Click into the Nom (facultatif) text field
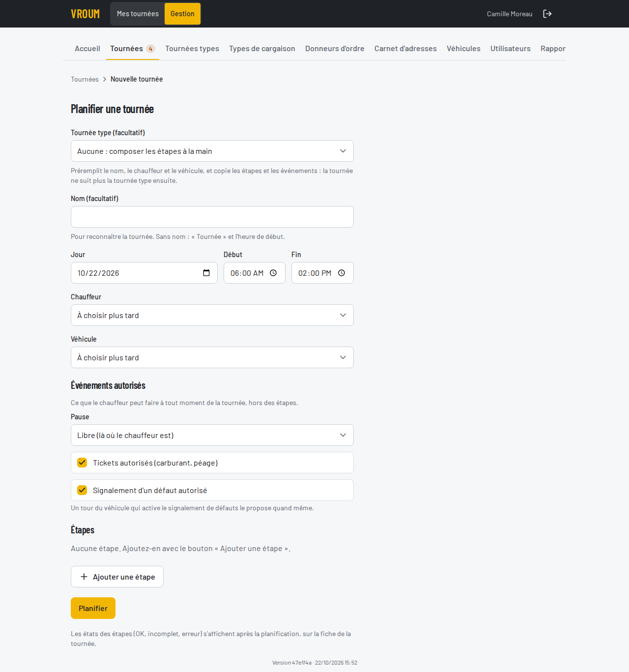Image resolution: width=629 pixels, height=672 pixels. (x=212, y=217)
